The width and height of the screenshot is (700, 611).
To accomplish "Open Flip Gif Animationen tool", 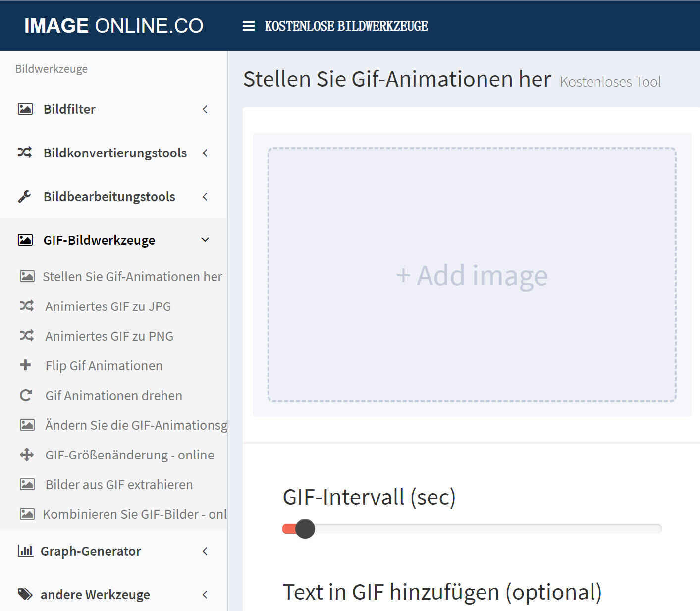I will (104, 366).
